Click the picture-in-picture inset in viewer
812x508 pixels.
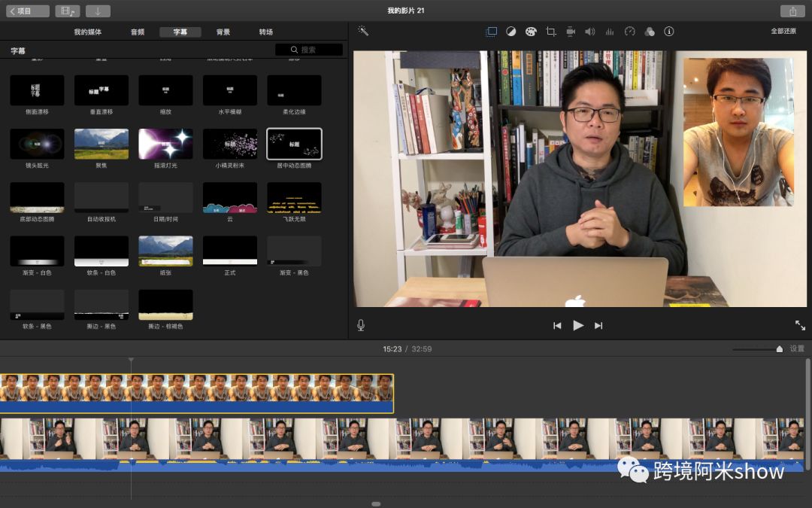pyautogui.click(x=738, y=132)
